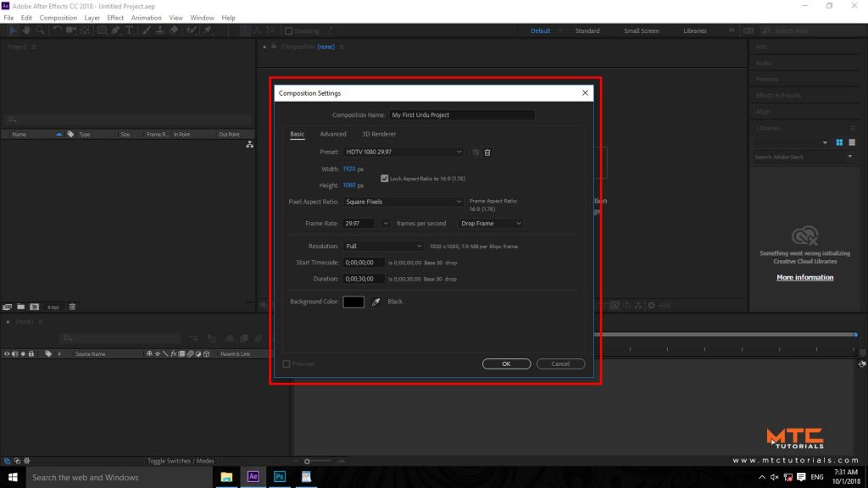Select the Rotation tool
The width and height of the screenshot is (868, 488).
point(57,30)
